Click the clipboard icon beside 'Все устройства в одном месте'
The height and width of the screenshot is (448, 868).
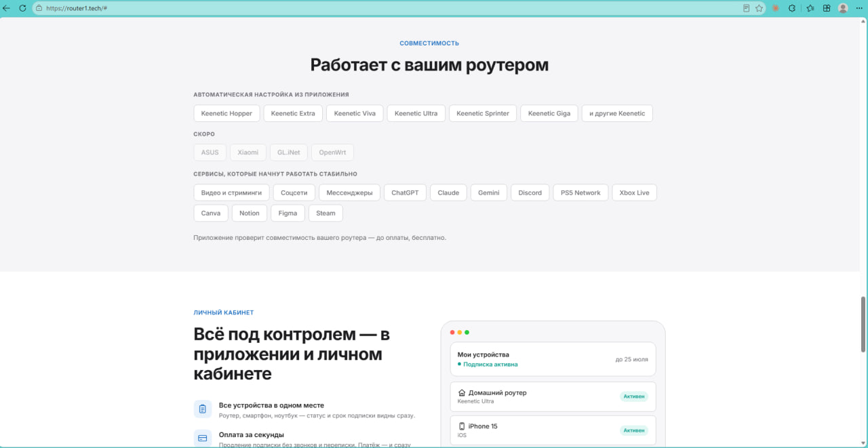point(203,409)
